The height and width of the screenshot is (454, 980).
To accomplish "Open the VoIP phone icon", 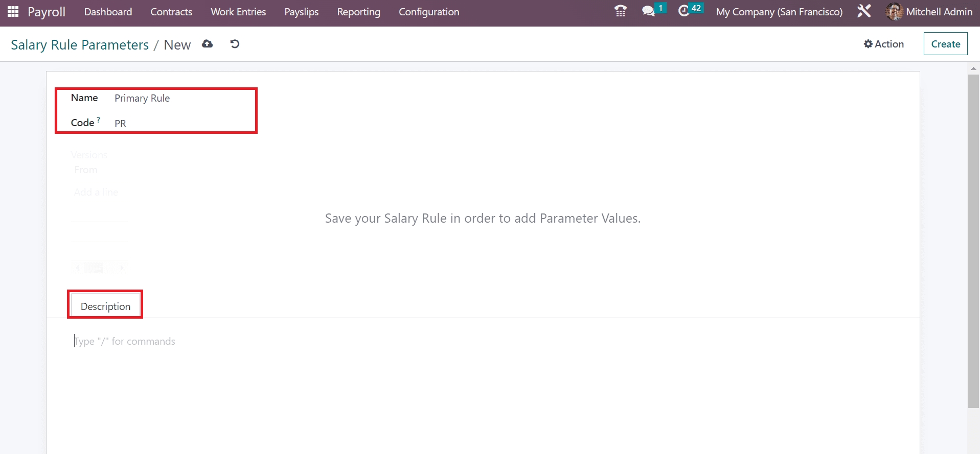I will 620,11.
